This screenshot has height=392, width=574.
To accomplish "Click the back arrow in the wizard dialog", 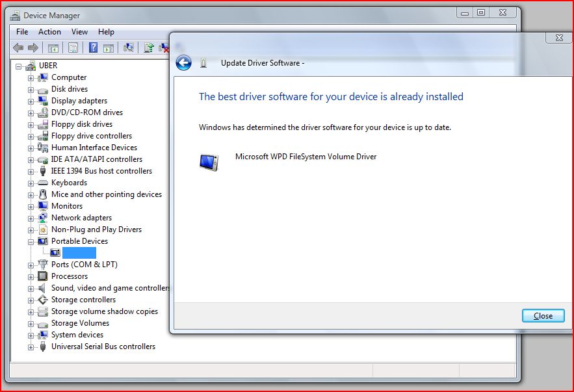I will tap(183, 63).
